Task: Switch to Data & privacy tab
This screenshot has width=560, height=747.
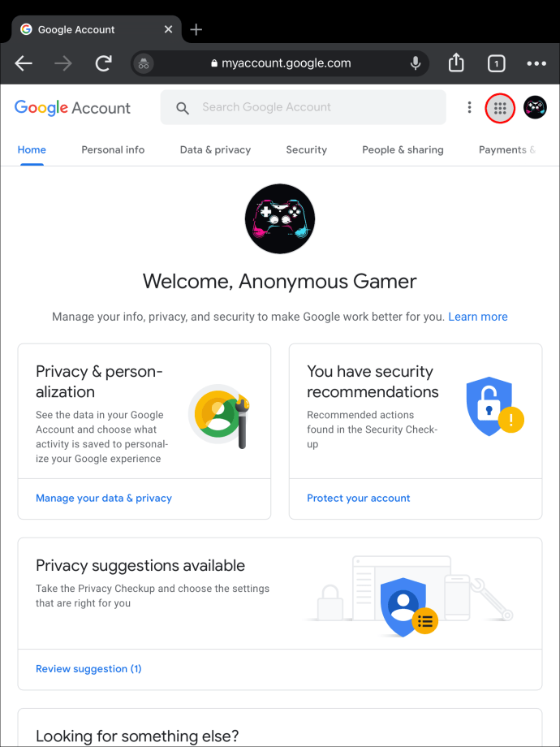Action: point(215,149)
